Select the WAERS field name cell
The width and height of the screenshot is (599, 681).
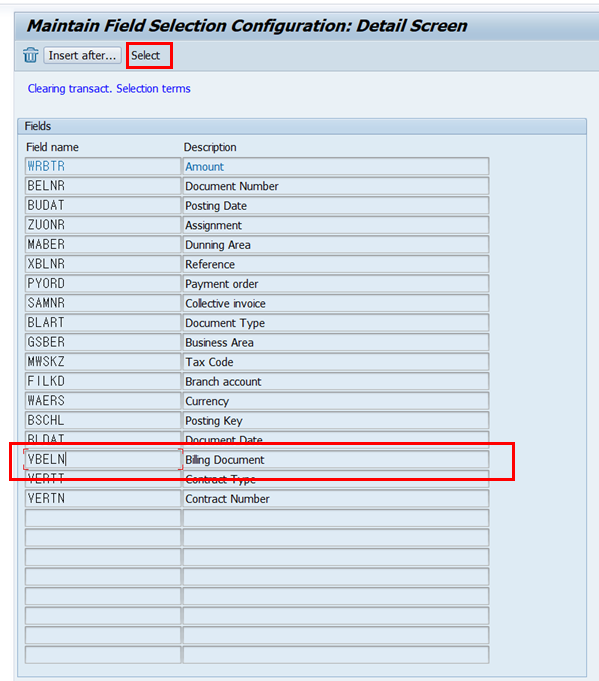point(103,401)
